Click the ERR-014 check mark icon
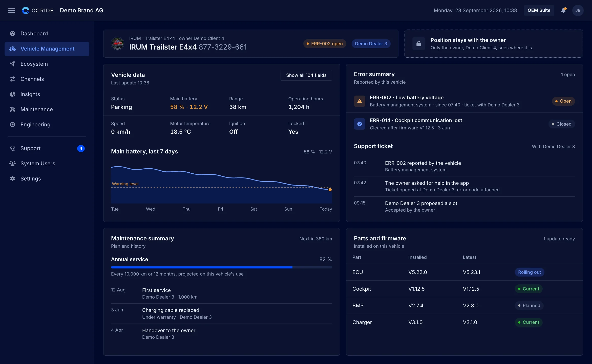The image size is (592, 364). pos(360,124)
